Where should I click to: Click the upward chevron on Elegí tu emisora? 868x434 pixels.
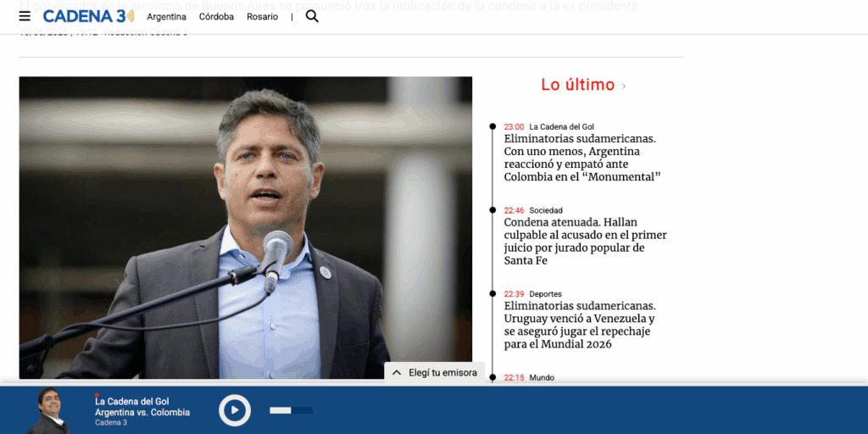397,373
